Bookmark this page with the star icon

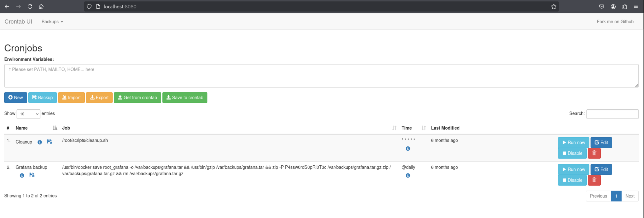pyautogui.click(x=553, y=7)
